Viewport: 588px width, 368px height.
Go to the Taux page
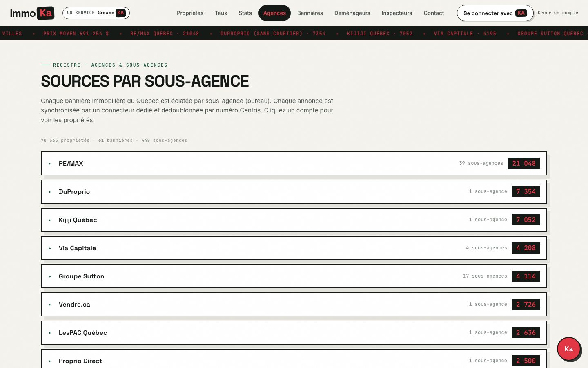221,13
